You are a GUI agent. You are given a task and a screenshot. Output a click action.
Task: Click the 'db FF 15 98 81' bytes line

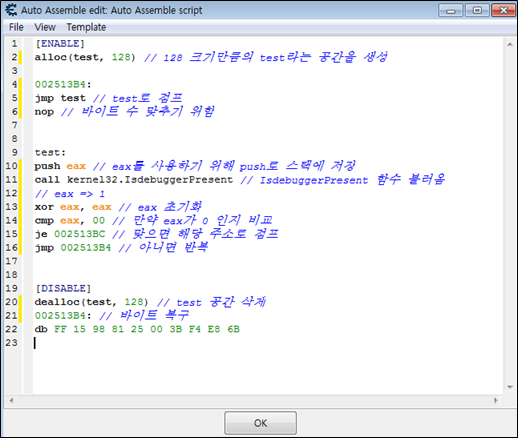(x=137, y=329)
